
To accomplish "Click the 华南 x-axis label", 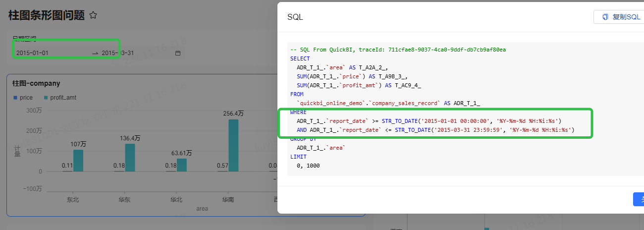I will [x=228, y=200].
